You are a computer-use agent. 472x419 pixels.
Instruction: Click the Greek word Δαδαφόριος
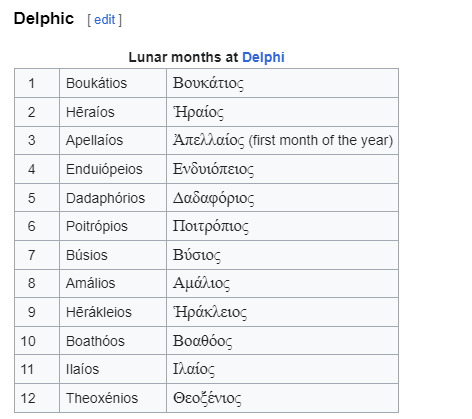(x=213, y=198)
